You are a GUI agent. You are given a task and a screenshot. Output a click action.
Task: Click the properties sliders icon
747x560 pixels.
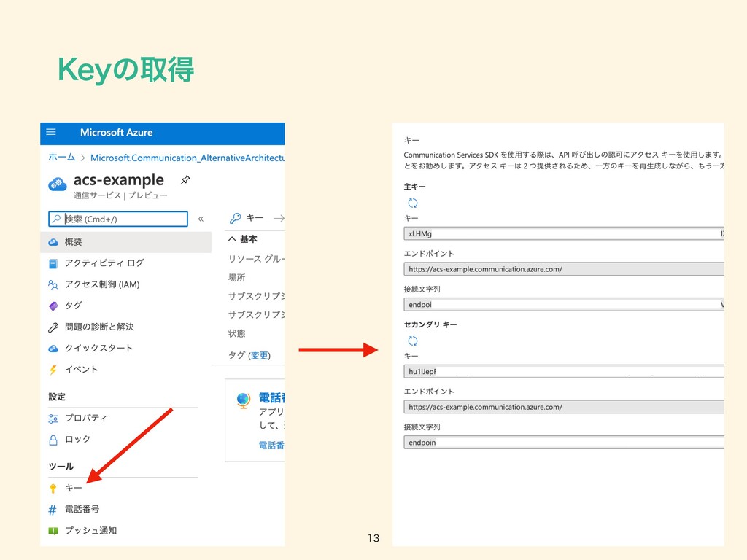tap(53, 419)
